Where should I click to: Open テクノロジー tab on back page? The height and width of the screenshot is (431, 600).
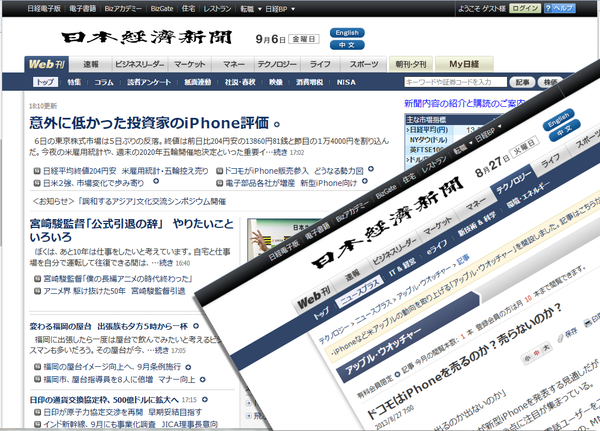click(277, 64)
